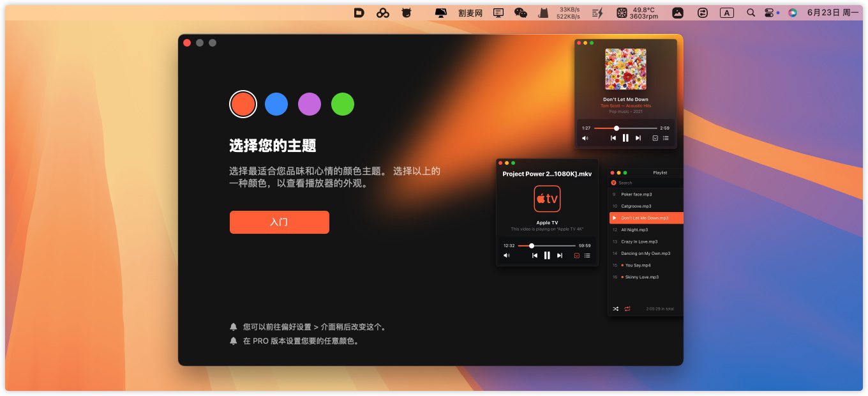868x396 pixels.
Task: Open Siri from the menu bar
Action: coord(793,13)
